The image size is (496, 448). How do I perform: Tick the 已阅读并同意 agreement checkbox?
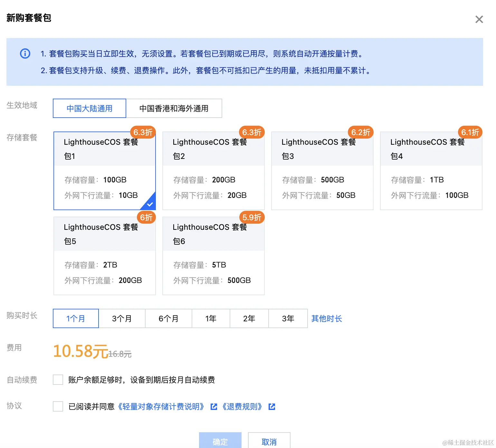pos(58,406)
